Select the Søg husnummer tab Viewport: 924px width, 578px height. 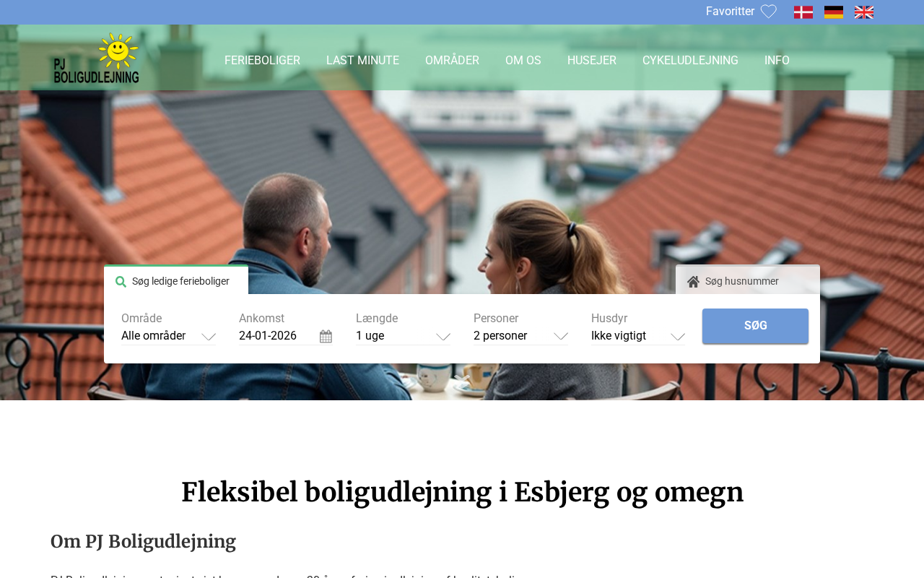pyautogui.click(x=748, y=280)
